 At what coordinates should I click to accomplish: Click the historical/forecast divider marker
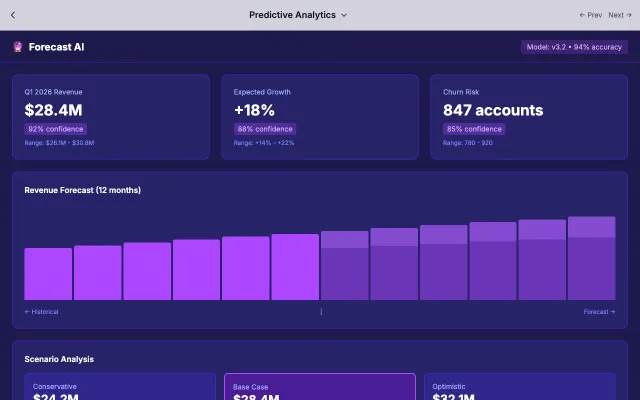click(x=321, y=312)
